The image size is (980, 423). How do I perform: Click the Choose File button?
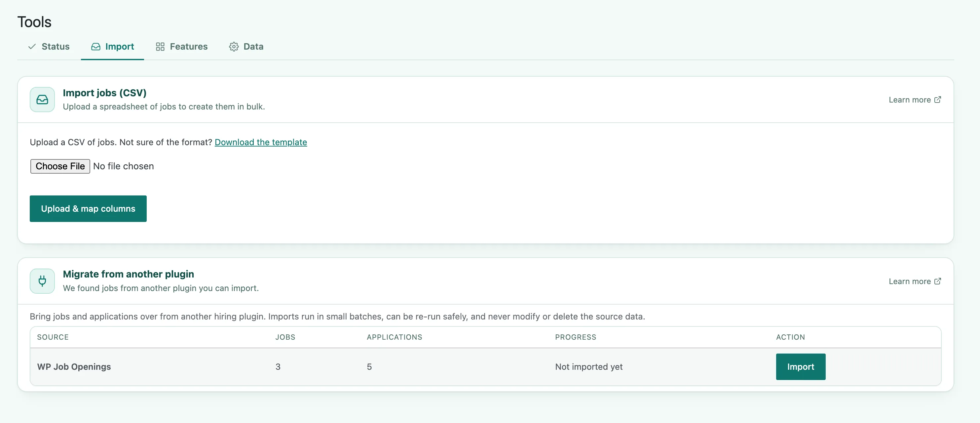pos(60,166)
